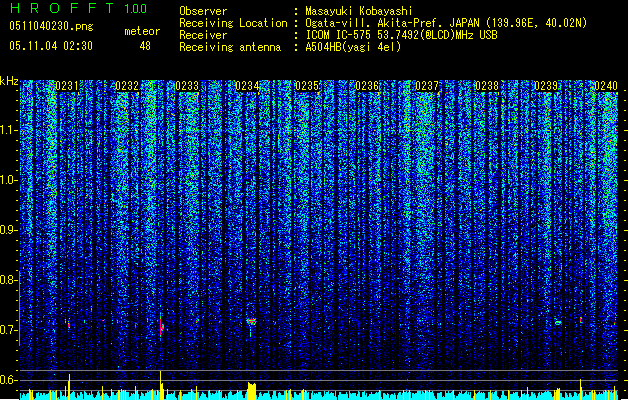
Task: Click the meteor echo near 0234
Action: pyautogui.click(x=252, y=321)
